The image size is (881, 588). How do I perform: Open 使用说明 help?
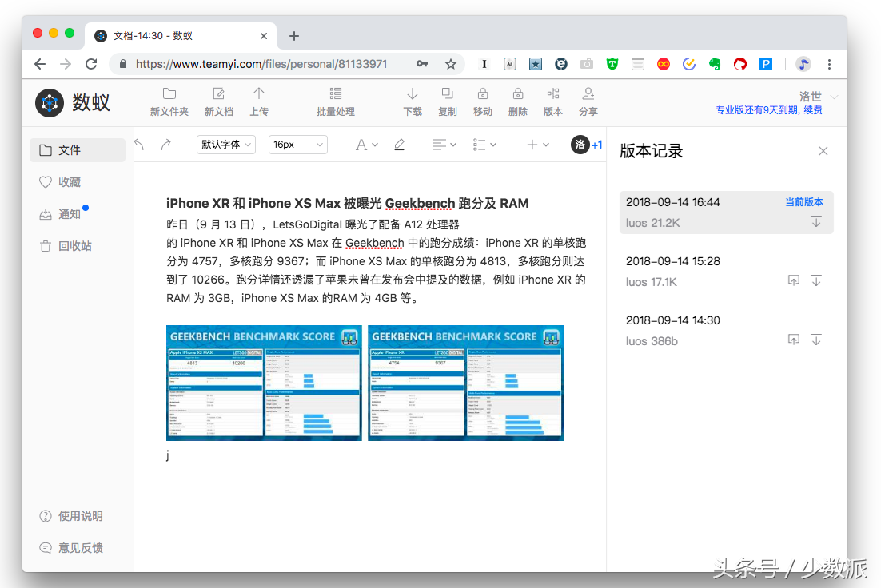click(x=71, y=516)
